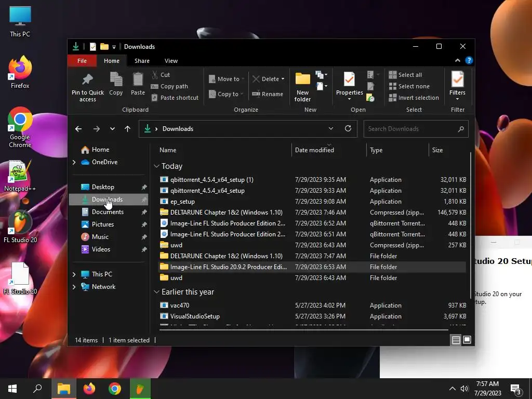Viewport: 532px width, 399px height.
Task: Switch to the View ribbon tab
Action: tap(171, 61)
